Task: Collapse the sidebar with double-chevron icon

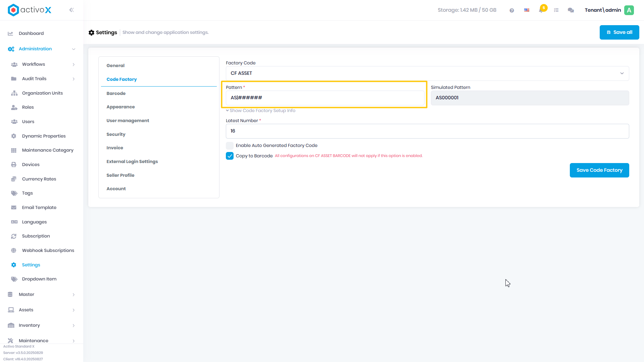Action: tap(71, 10)
